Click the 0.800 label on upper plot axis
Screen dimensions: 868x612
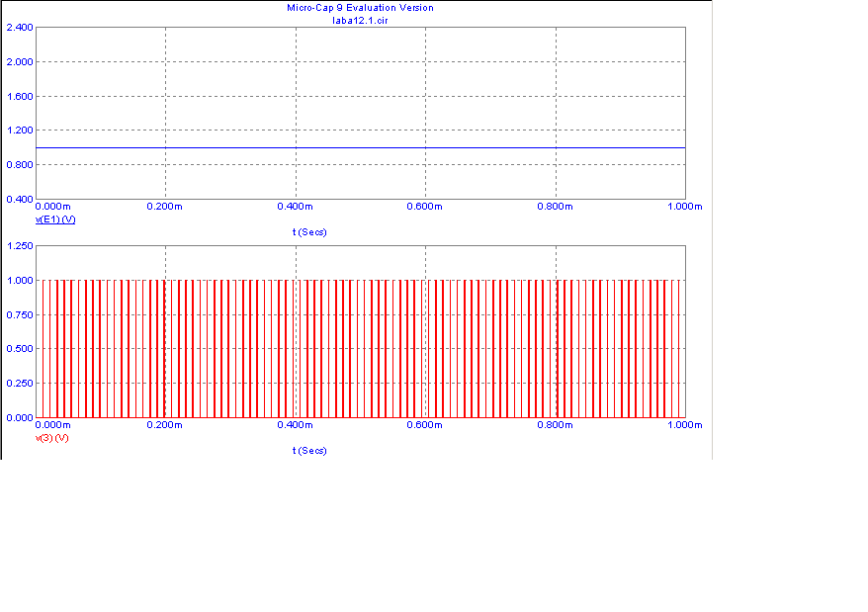tap(20, 164)
